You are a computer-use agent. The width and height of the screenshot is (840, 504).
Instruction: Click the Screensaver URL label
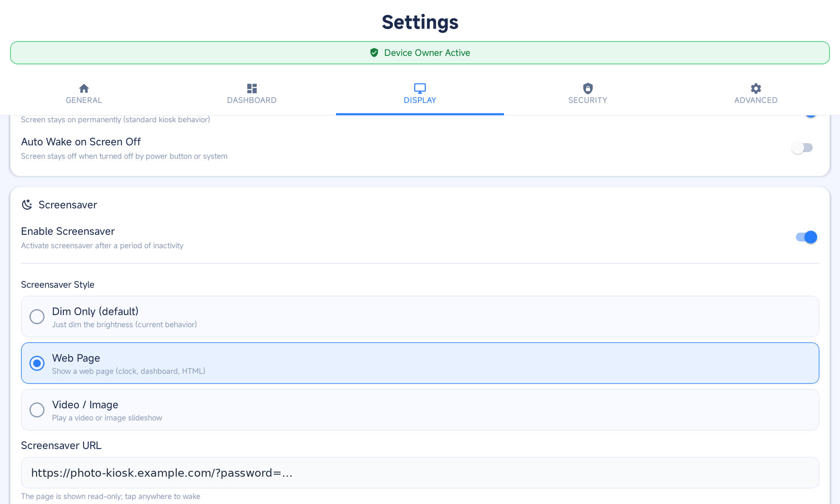pyautogui.click(x=61, y=446)
